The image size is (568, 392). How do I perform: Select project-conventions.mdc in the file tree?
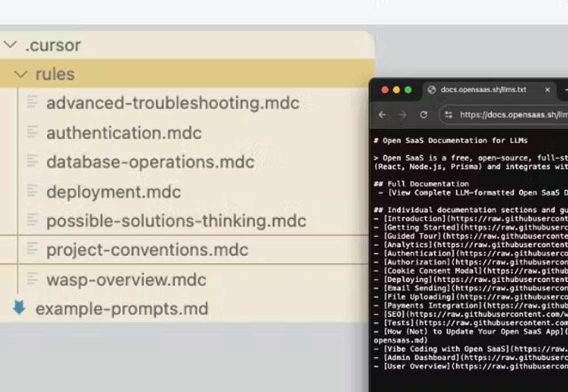point(147,250)
